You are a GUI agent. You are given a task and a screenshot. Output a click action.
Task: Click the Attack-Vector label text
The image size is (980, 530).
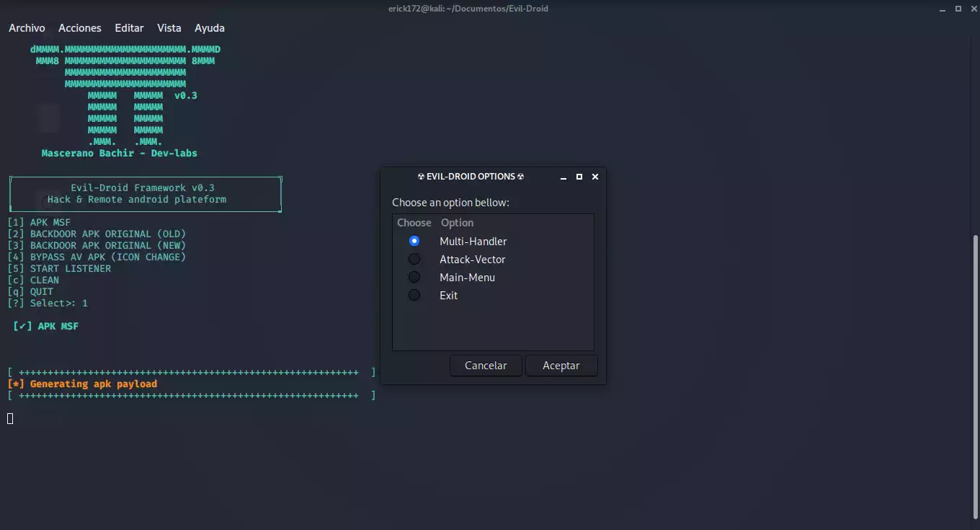point(473,259)
